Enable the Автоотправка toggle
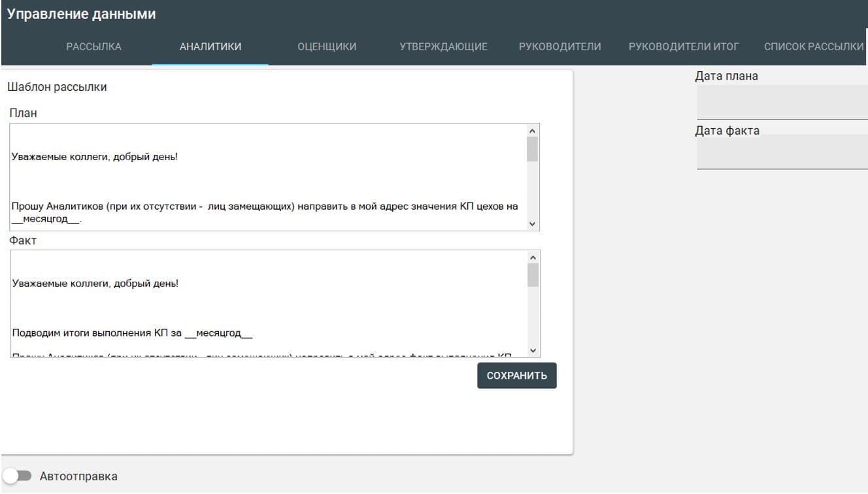Viewport: 868px width, 494px height. click(17, 476)
